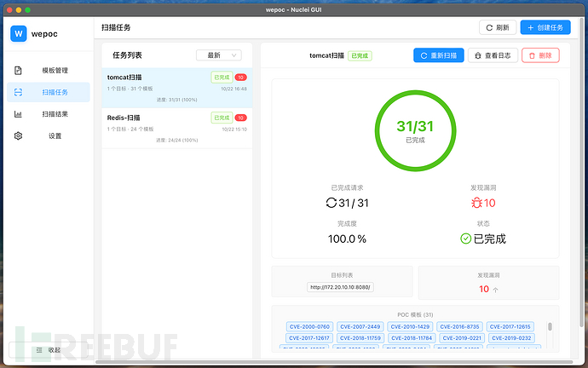
Task: Select the scan tasks (扫描任务) sidebar icon
Action: click(x=19, y=92)
